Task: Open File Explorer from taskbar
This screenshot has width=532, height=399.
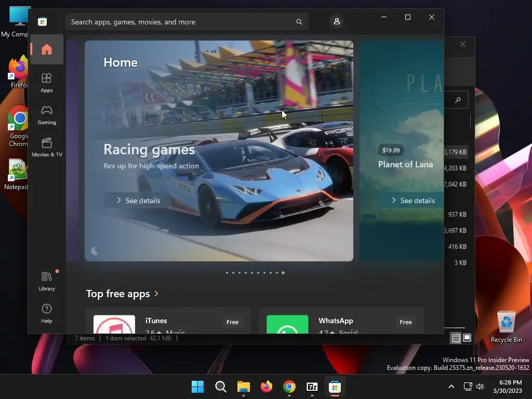Action: click(244, 387)
